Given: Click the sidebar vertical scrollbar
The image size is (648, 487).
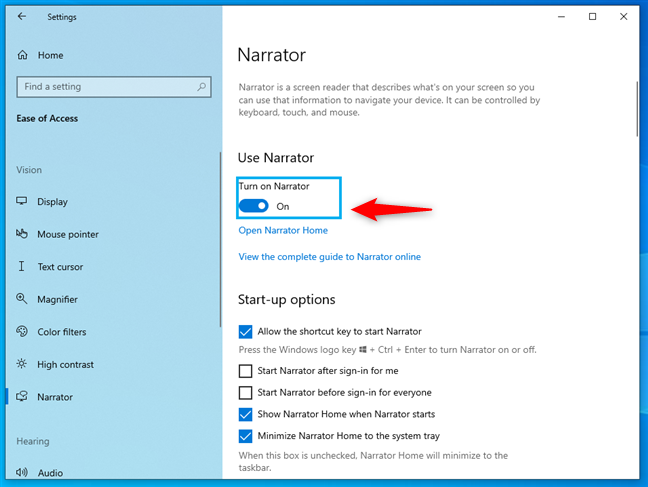Looking at the screenshot, I should (220, 240).
